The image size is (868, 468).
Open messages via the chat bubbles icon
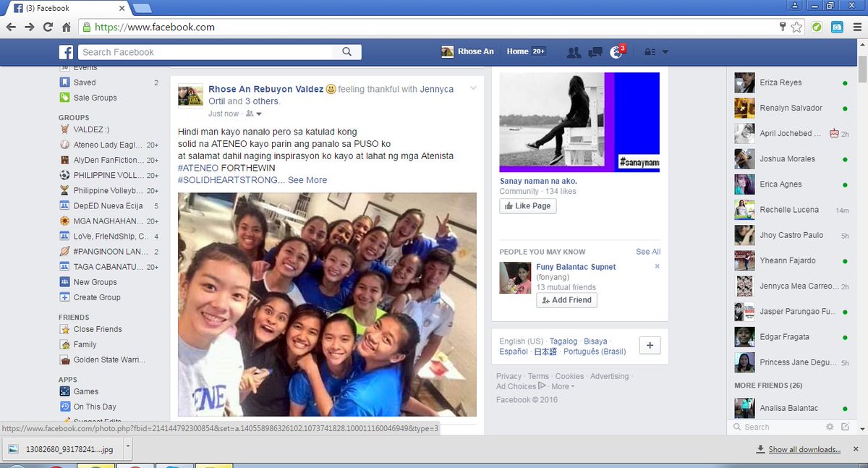click(595, 51)
